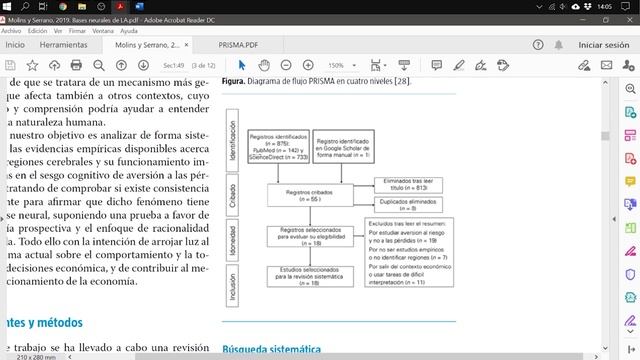Open File Explorer from the taskbar
Viewport: 640px width, 360px height.
tap(82, 6)
